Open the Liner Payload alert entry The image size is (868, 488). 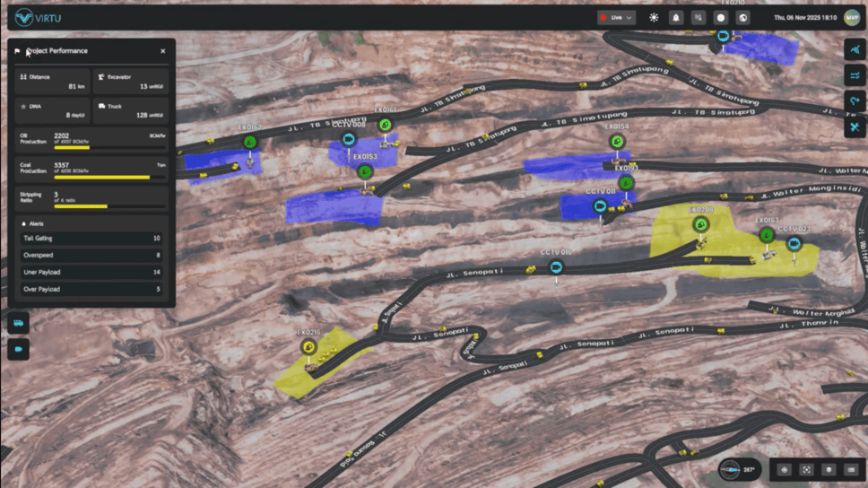(x=91, y=273)
